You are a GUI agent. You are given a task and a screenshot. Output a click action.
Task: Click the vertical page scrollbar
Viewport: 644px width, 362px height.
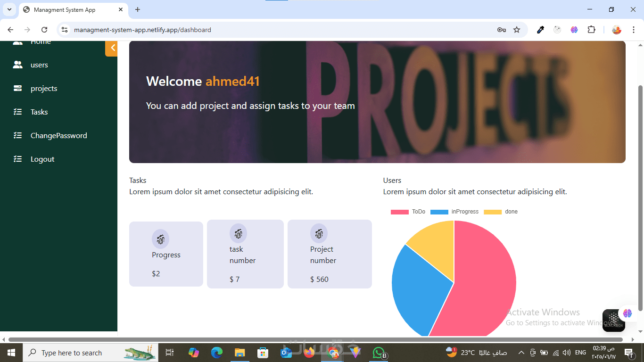pyautogui.click(x=640, y=198)
